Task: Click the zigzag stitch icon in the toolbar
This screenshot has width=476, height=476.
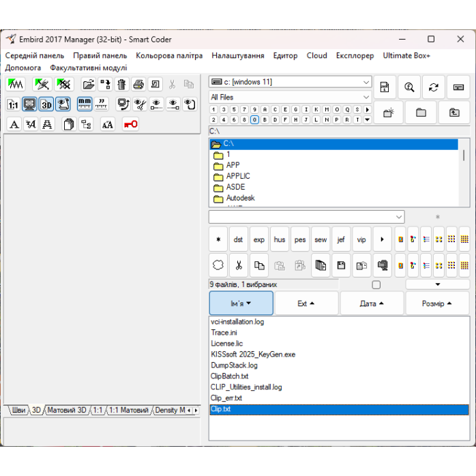Action: click(16, 85)
